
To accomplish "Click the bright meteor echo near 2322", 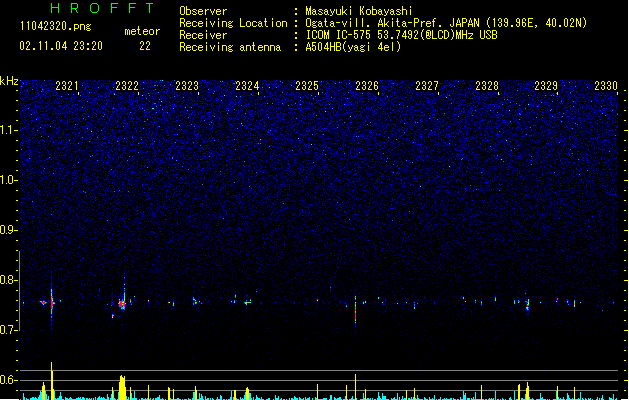I will 122,304.
